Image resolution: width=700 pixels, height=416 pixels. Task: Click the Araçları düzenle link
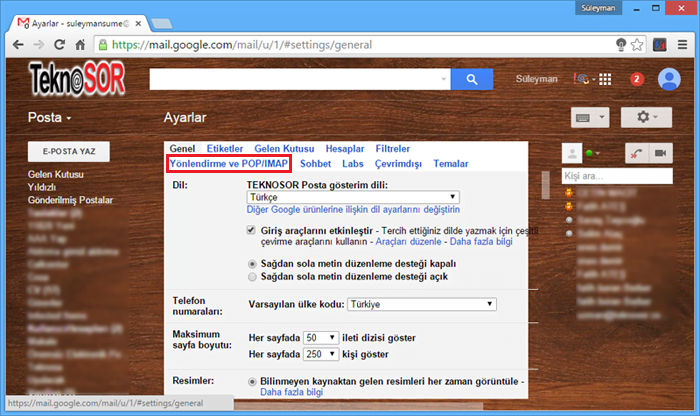tap(408, 242)
